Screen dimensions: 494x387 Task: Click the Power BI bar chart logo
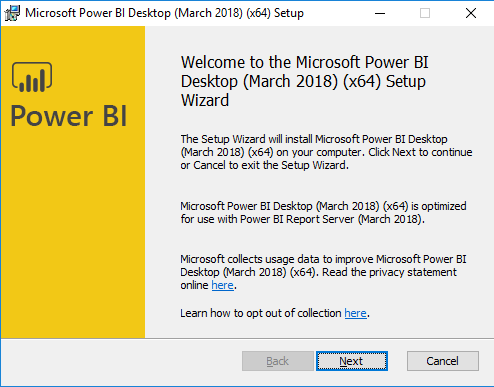pos(32,77)
